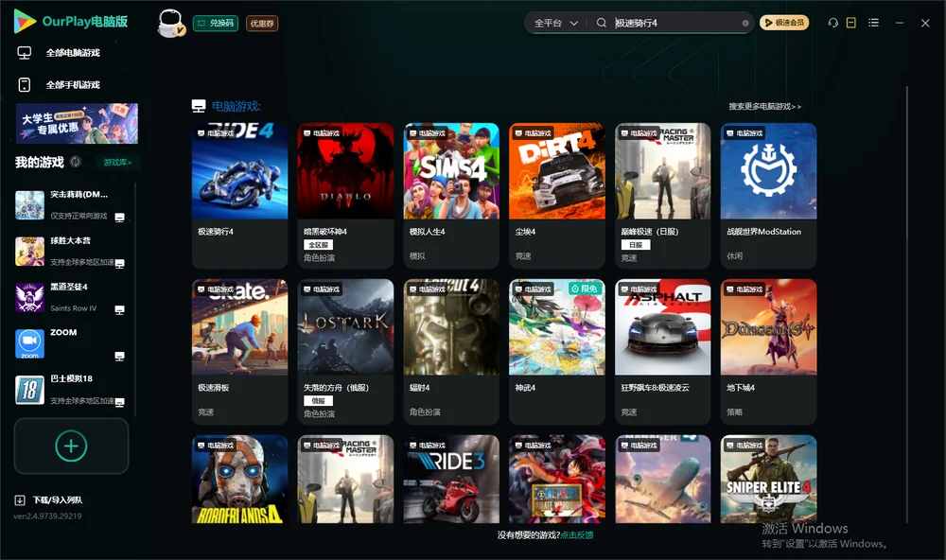Select 黑道圣徒4 in my games

click(x=70, y=297)
